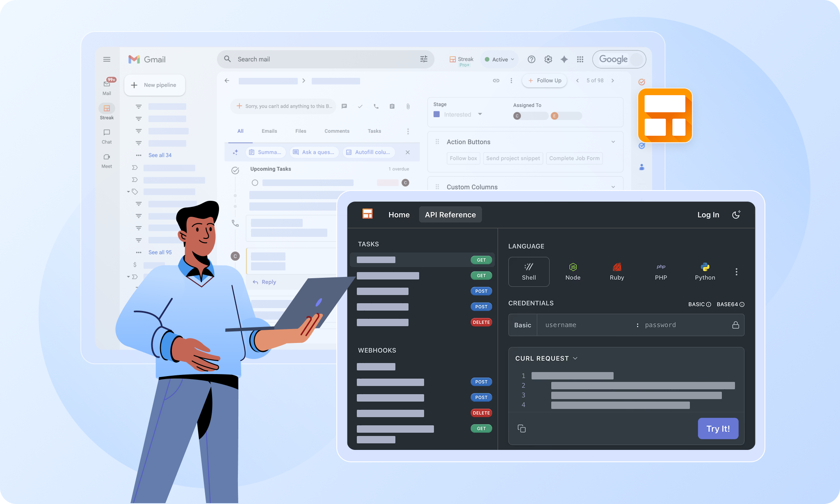840x504 pixels.
Task: Click the large orange Streak logo tile
Action: (665, 116)
